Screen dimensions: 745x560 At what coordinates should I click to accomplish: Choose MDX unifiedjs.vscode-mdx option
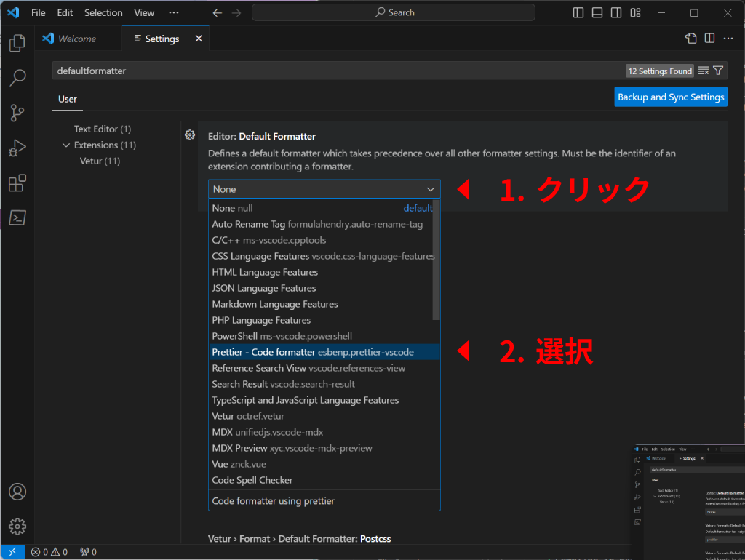click(x=324, y=432)
